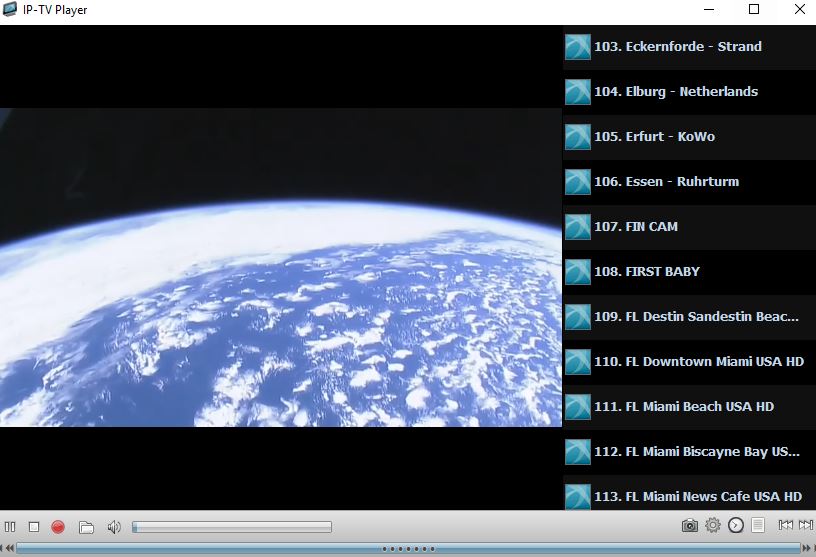The height and width of the screenshot is (557, 816).
Task: Select channel 110. FL Downtown Miami USA HD
Action: (x=689, y=362)
